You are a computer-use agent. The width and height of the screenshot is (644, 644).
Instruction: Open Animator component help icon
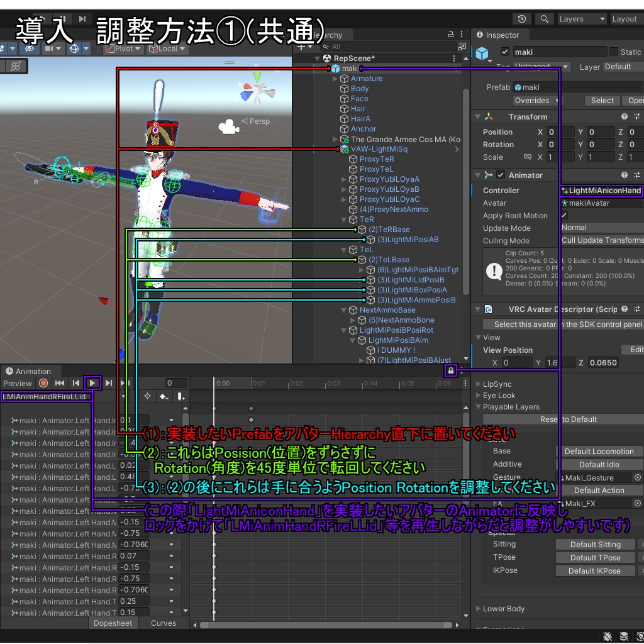point(625,175)
